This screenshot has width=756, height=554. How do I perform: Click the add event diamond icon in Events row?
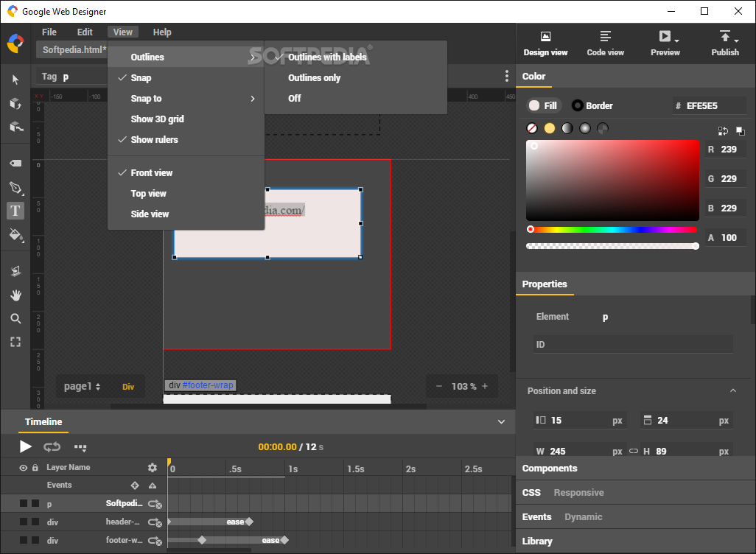point(135,485)
